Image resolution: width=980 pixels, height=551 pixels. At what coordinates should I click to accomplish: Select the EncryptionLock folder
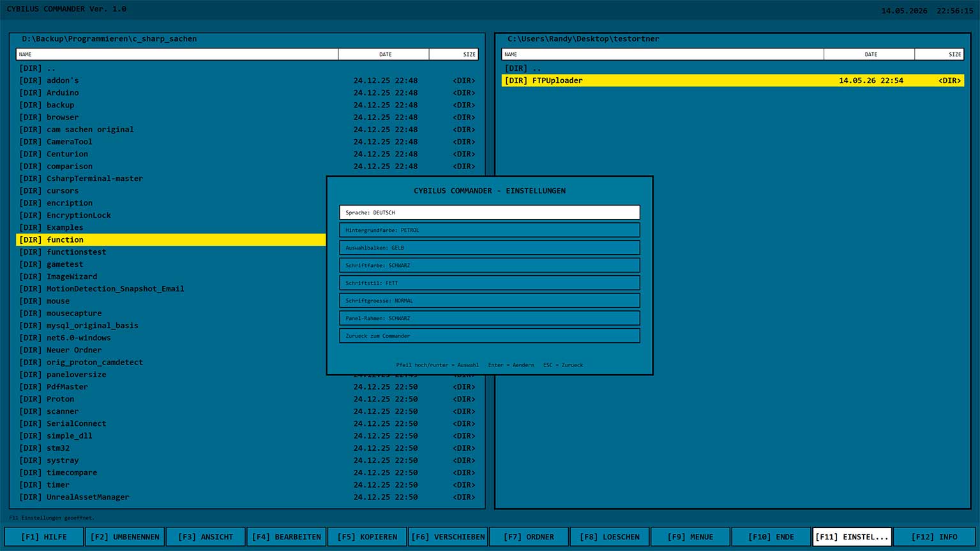point(171,215)
